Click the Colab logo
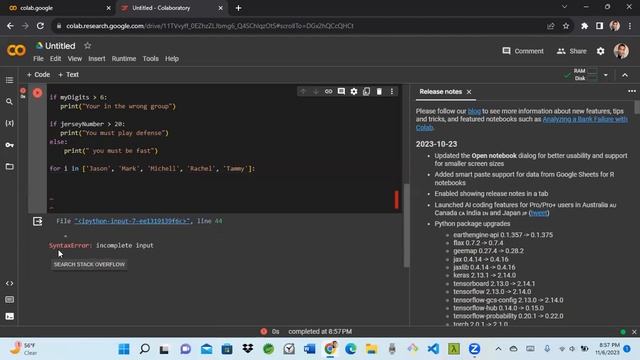Image resolution: width=640 pixels, height=360 pixels. pos(16,51)
